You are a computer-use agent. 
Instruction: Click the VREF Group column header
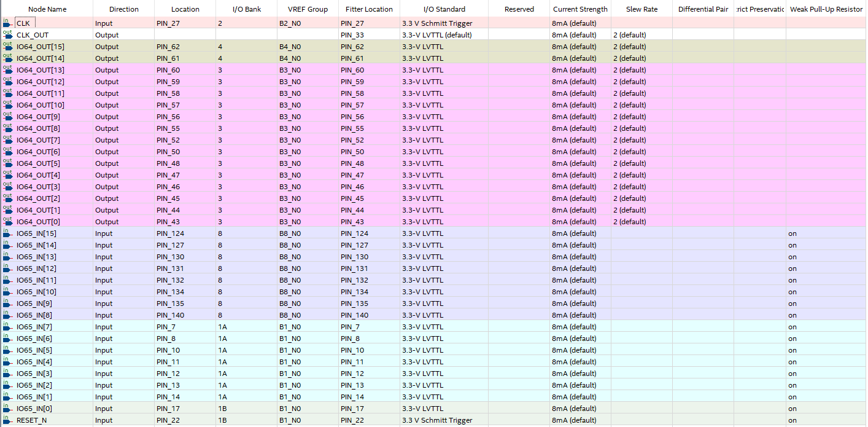coord(308,9)
